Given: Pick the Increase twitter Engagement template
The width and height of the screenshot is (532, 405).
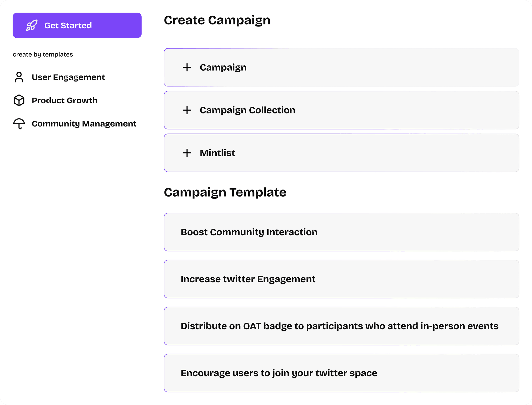Looking at the screenshot, I should click(x=341, y=279).
